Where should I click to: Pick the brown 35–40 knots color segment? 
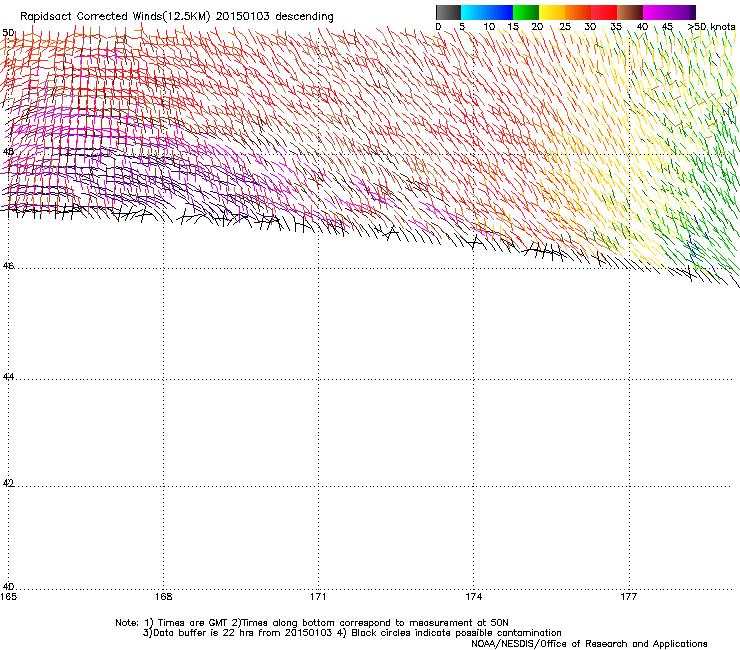point(630,12)
